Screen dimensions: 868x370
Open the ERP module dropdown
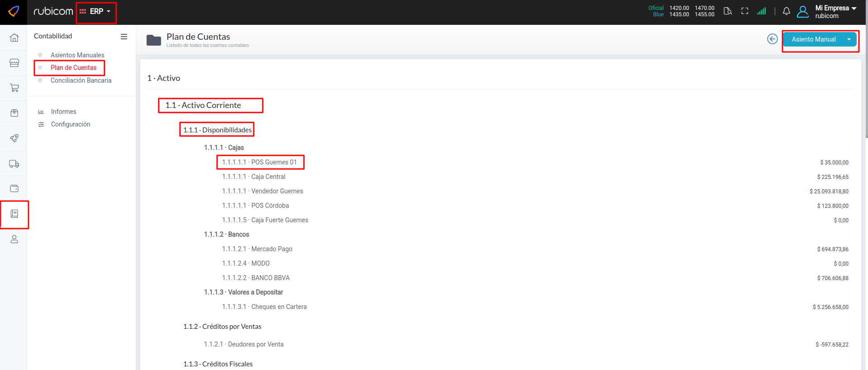pos(96,11)
